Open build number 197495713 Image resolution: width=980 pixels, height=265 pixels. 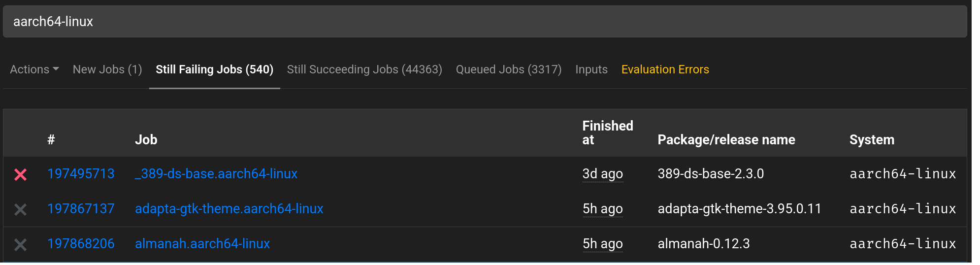[x=81, y=174]
